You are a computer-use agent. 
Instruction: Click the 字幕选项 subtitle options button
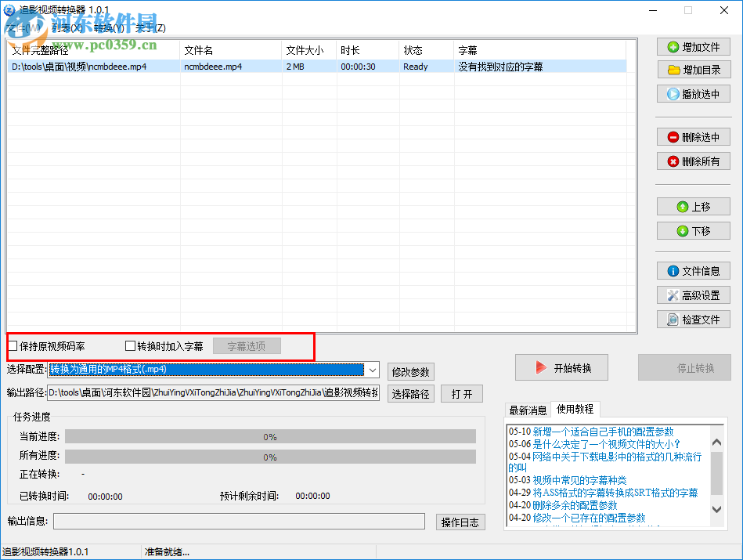247,346
